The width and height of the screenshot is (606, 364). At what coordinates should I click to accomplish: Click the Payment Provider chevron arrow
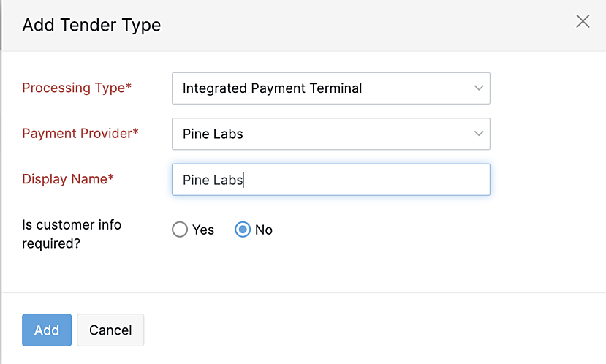coord(479,134)
